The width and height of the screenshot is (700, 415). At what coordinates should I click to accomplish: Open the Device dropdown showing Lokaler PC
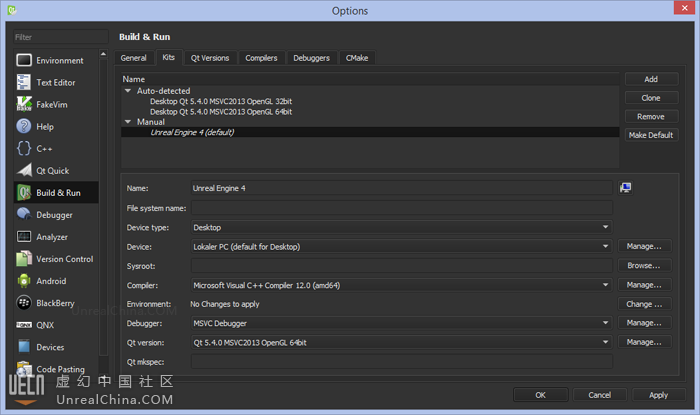coord(401,246)
